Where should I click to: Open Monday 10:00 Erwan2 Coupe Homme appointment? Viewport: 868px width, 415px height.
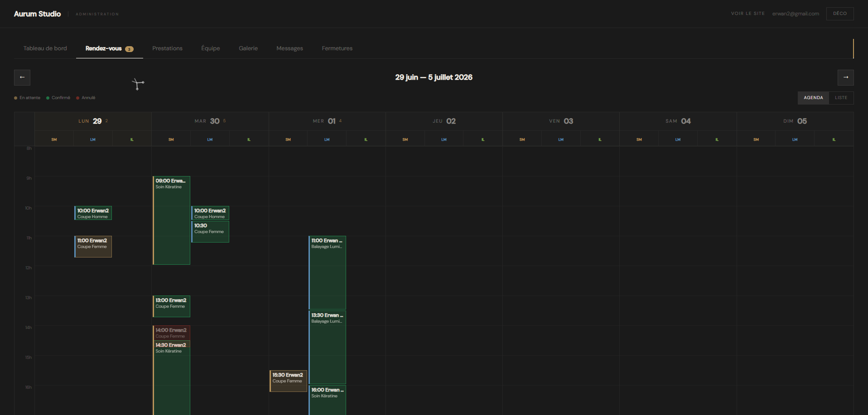(x=93, y=213)
